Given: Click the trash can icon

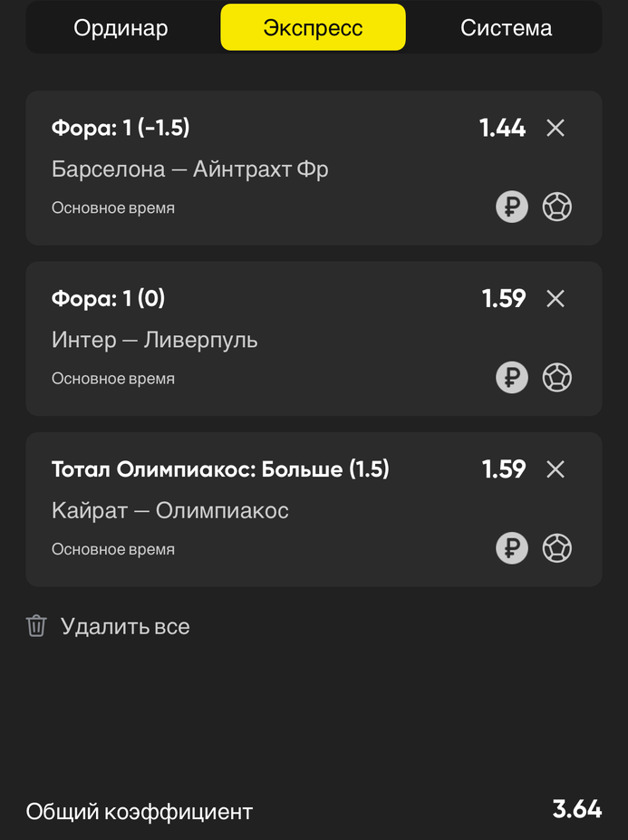Looking at the screenshot, I should click(x=36, y=626).
